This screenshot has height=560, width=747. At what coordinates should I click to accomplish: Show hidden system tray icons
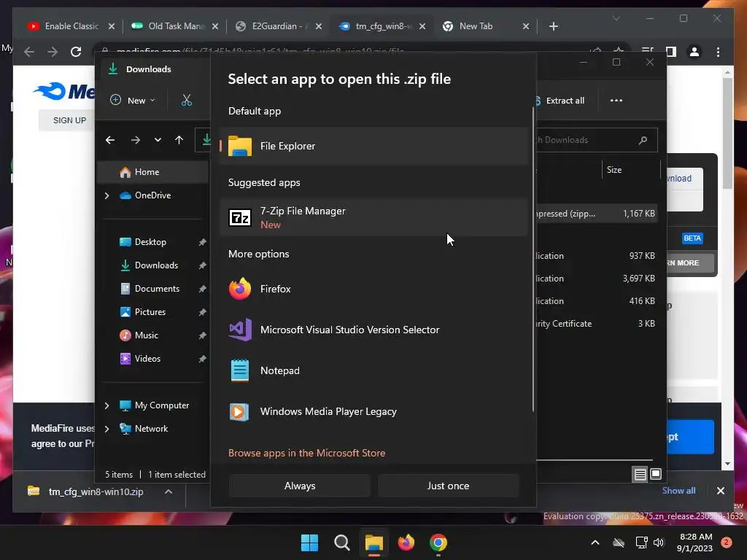click(x=595, y=542)
